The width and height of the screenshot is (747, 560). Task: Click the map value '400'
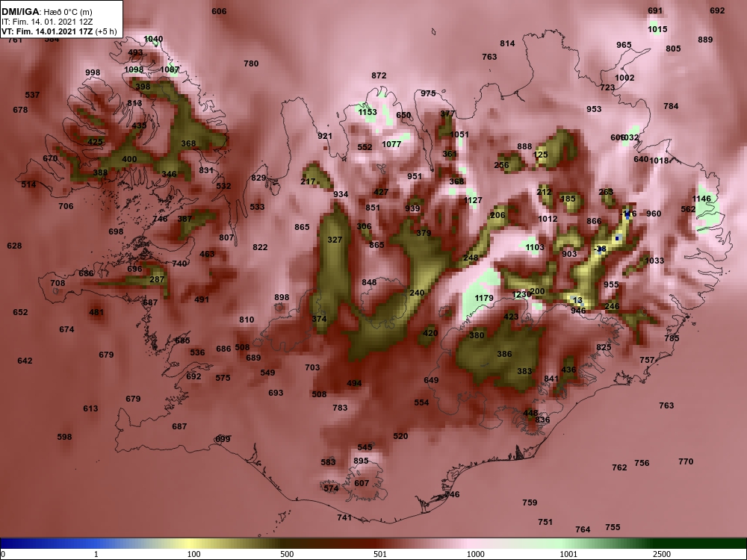pyautogui.click(x=129, y=159)
